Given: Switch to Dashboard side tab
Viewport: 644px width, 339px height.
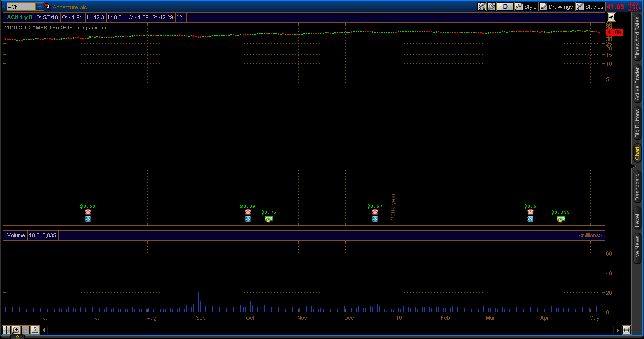Looking at the screenshot, I should click(637, 187).
